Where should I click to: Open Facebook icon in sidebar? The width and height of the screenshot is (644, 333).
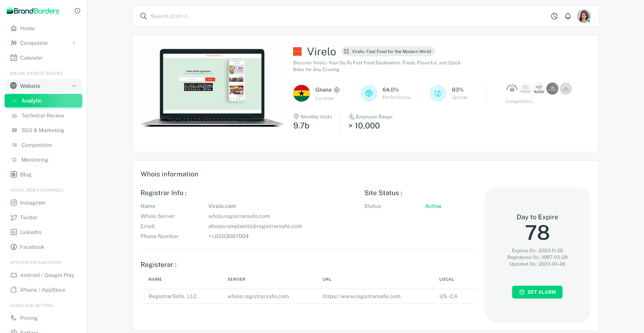pos(14,247)
